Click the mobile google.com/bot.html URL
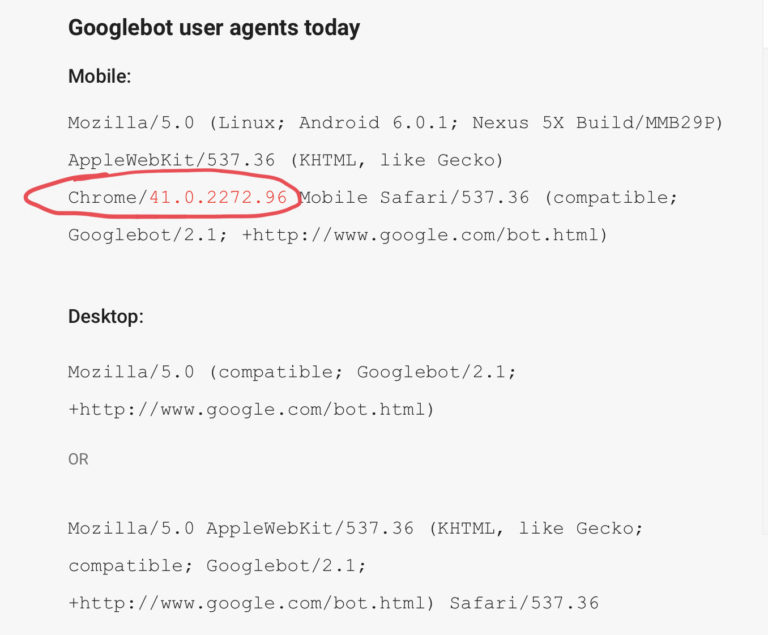Image resolution: width=768 pixels, height=635 pixels. (424, 235)
